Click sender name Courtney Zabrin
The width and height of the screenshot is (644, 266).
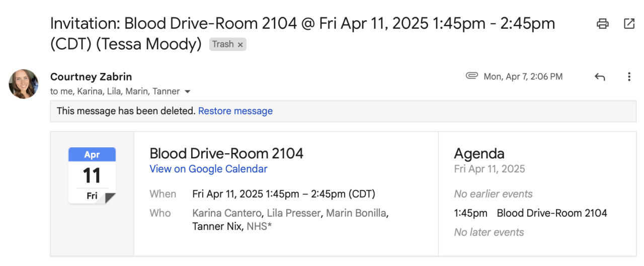click(91, 77)
